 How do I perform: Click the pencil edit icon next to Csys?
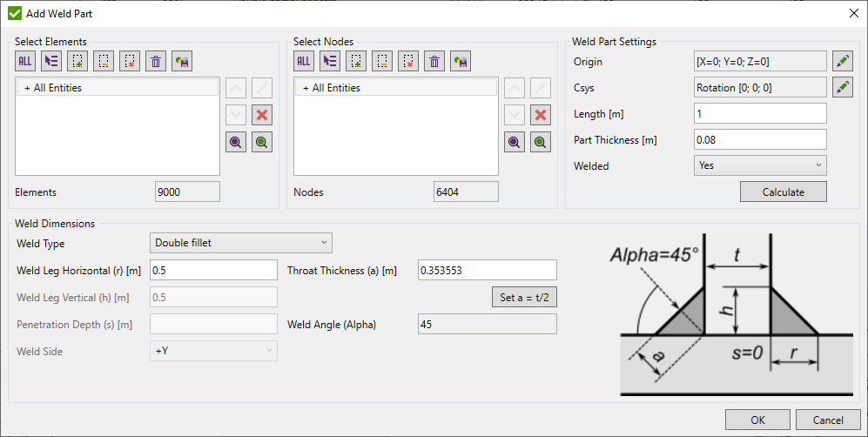tap(842, 87)
